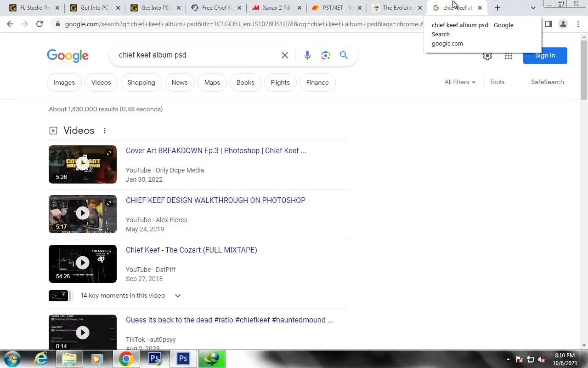
Task: Open CHIEF KEEF DESIGN WALKTHROUGH ON PHOTOSHOP link
Action: [215, 200]
